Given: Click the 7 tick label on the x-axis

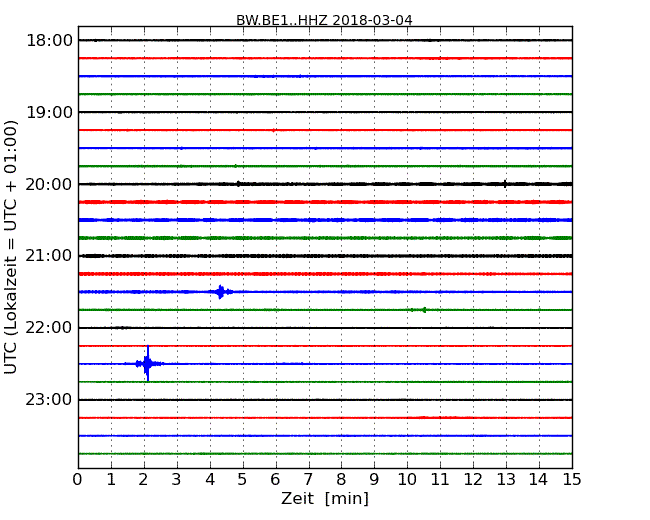Looking at the screenshot, I should pos(308,480).
